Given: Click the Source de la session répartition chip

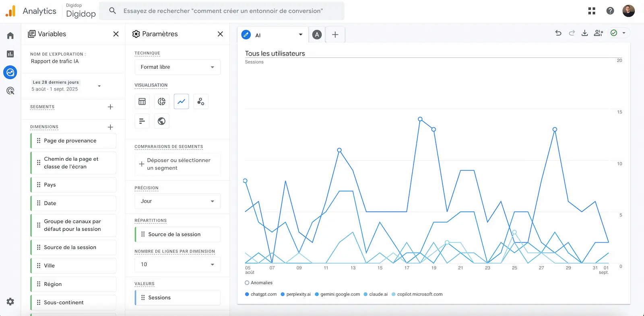Looking at the screenshot, I should pos(178,234).
